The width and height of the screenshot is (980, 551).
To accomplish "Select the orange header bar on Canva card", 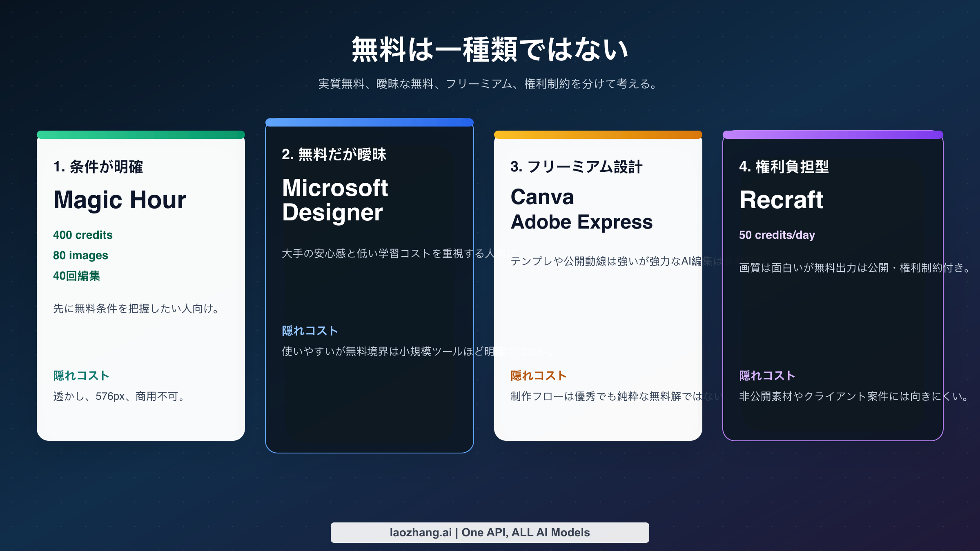I will [x=598, y=133].
